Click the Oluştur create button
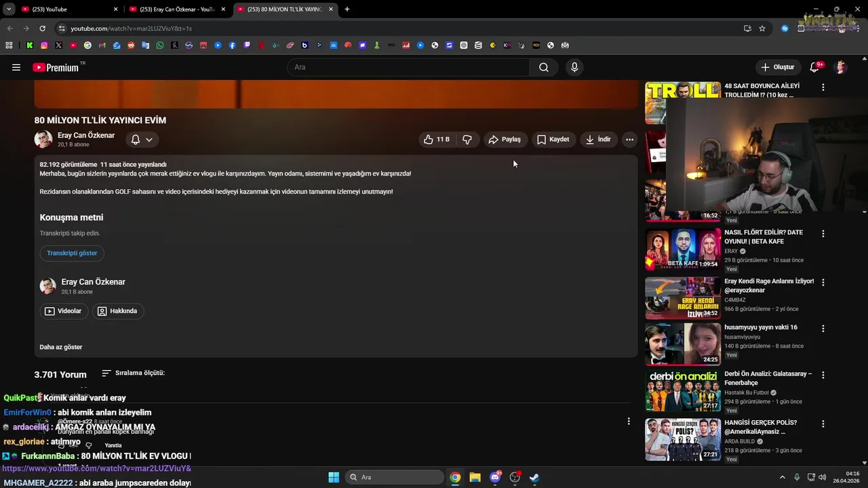This screenshot has height=488, width=868. click(x=777, y=67)
